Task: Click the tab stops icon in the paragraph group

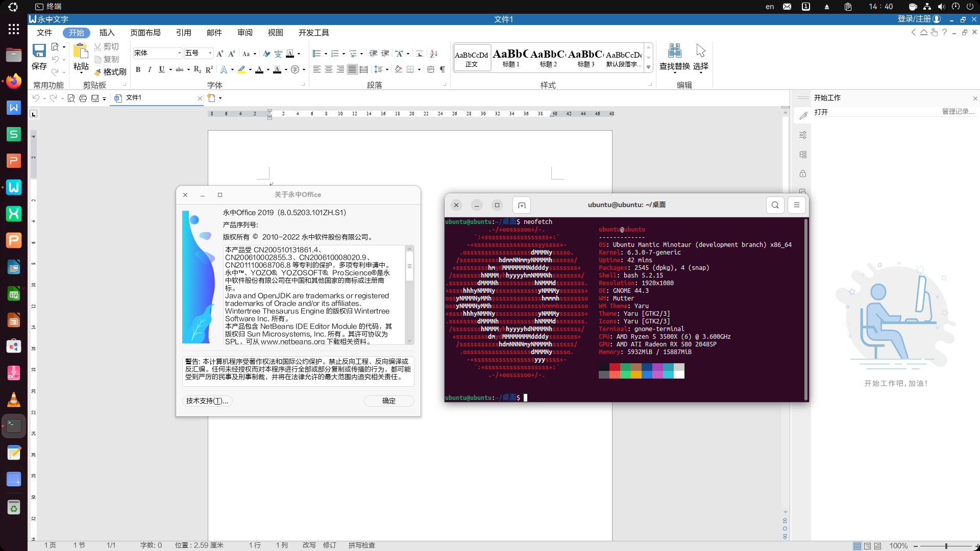Action: (419, 54)
